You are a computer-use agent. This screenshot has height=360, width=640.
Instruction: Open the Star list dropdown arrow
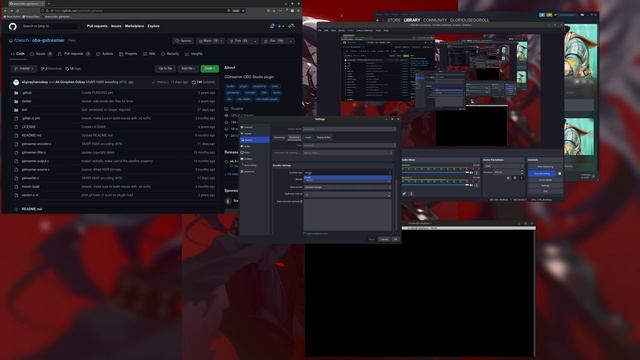291,41
